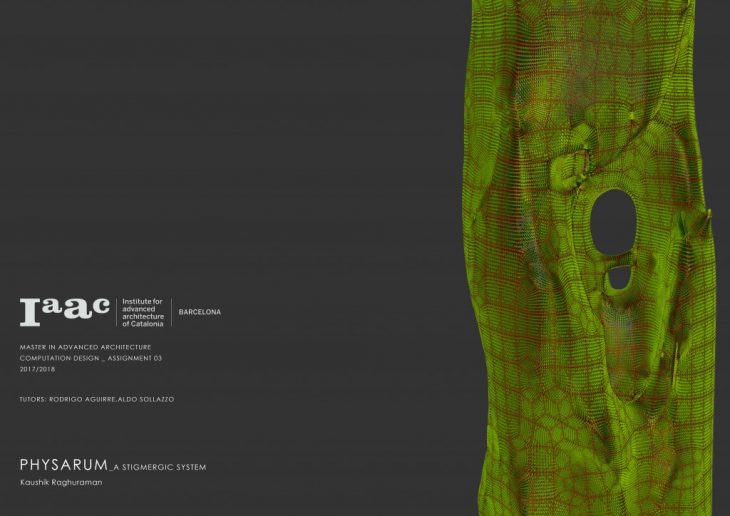
Task: Click the small hole below the large oval opening
Action: pyautogui.click(x=620, y=278)
